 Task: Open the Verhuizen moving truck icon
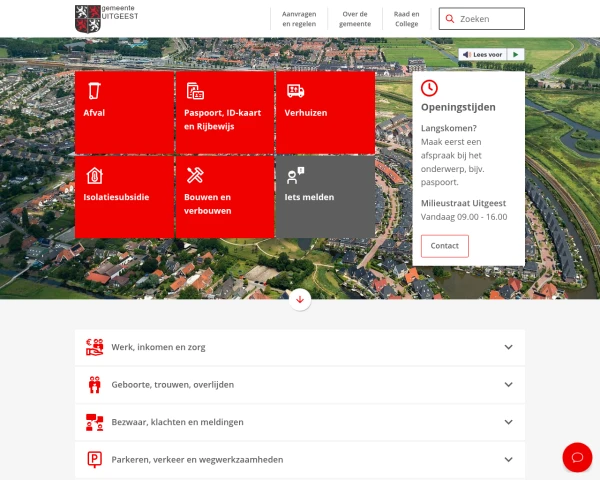295,91
